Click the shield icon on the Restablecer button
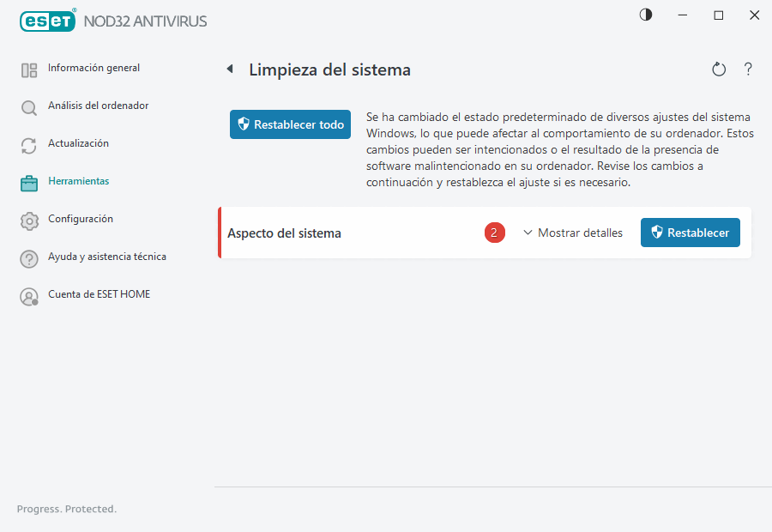Screen dimensions: 772x532 tap(657, 233)
